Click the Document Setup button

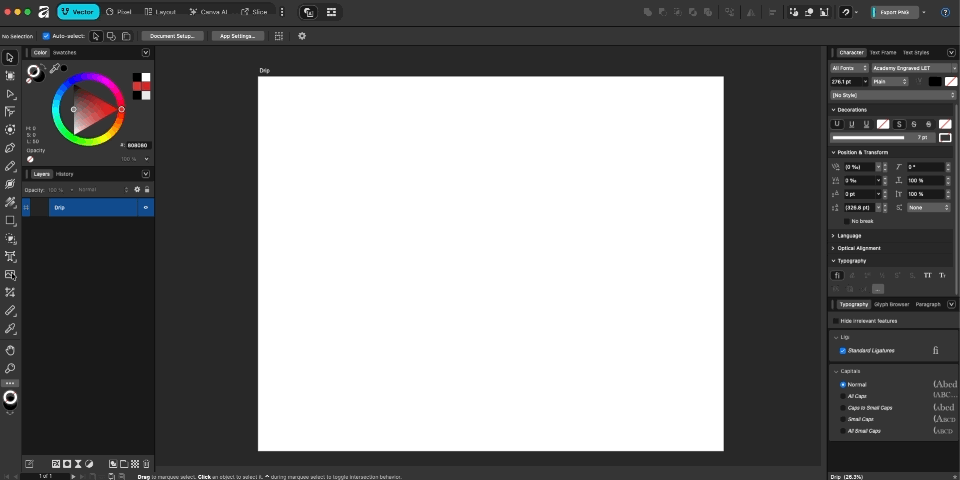172,36
